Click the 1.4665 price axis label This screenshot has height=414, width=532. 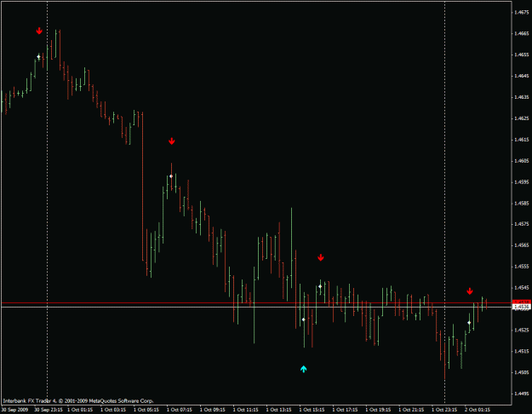pyautogui.click(x=522, y=33)
